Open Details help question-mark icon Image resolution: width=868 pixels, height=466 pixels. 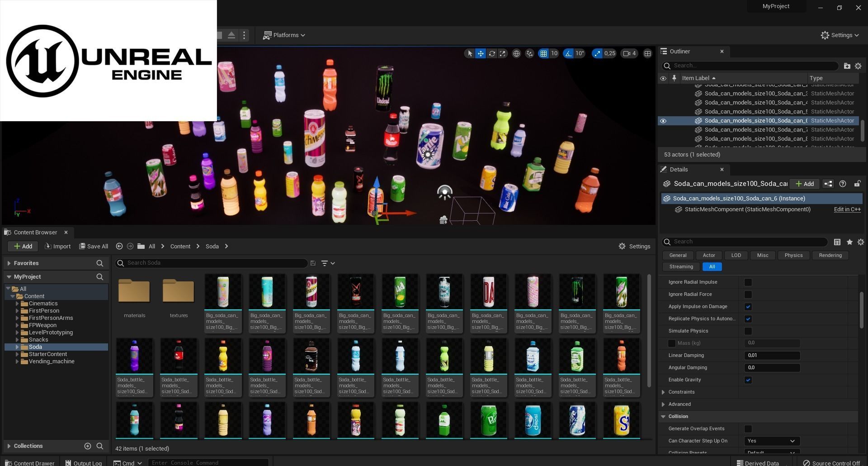point(843,184)
